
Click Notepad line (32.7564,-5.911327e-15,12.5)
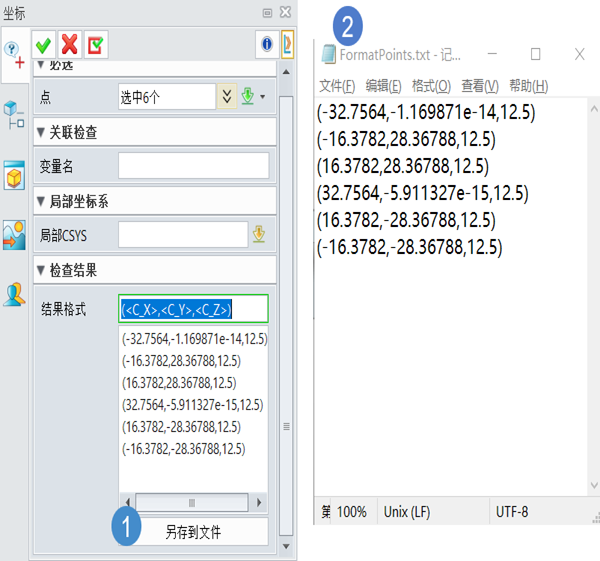[x=422, y=193]
